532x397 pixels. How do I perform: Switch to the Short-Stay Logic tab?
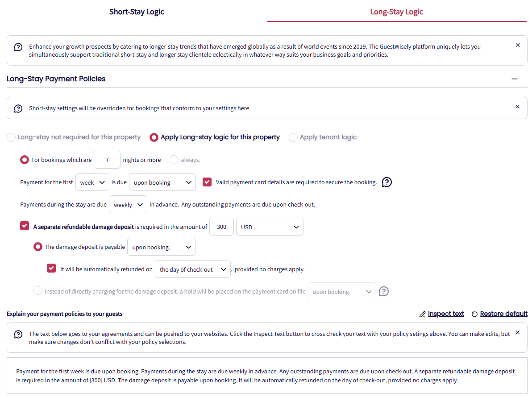point(137,12)
